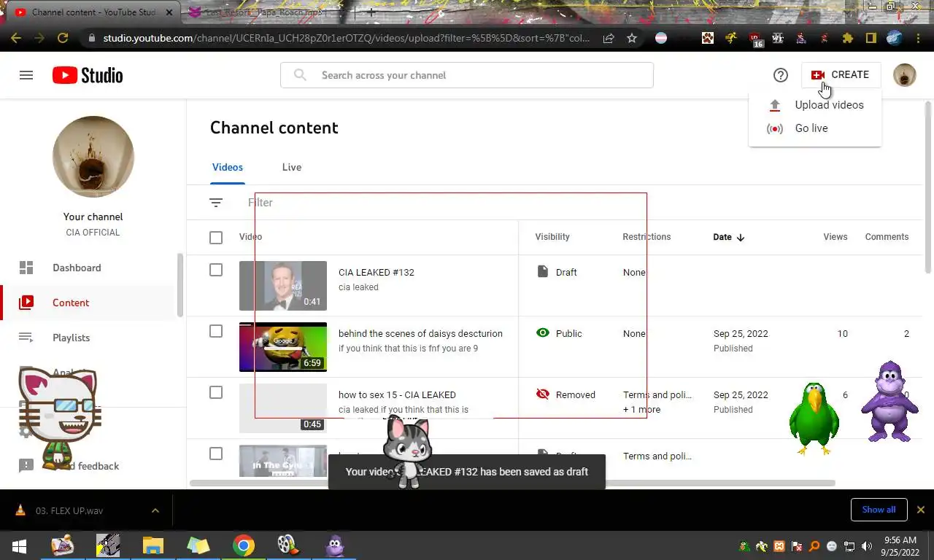This screenshot has width=934, height=560.
Task: Click Show all downloads button
Action: click(879, 510)
